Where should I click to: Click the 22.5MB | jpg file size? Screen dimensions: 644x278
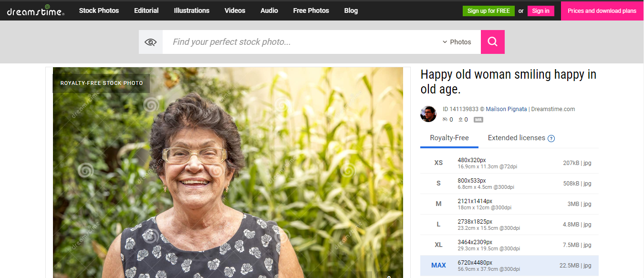(x=575, y=266)
